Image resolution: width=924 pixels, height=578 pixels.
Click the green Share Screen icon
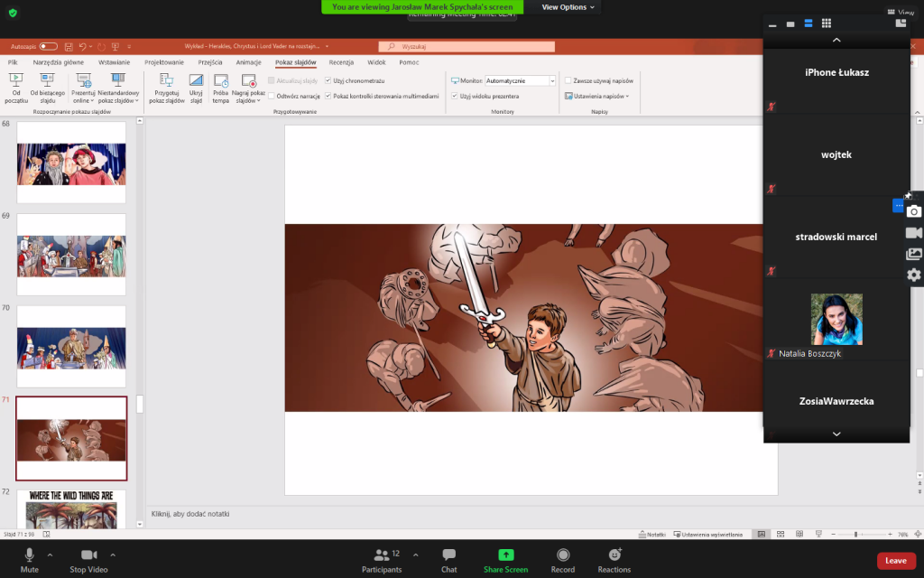(x=505, y=555)
